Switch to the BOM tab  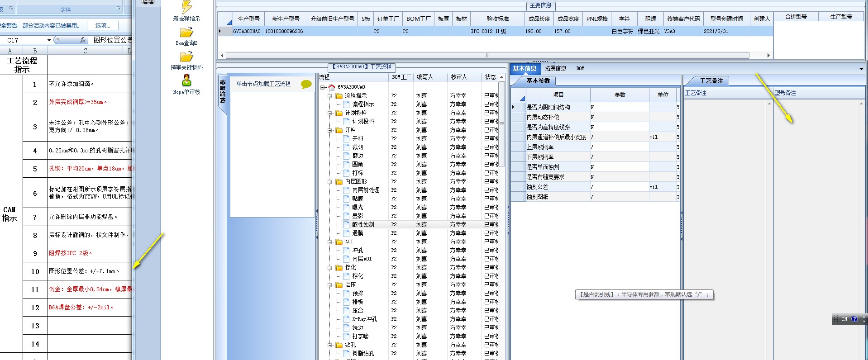pyautogui.click(x=580, y=68)
